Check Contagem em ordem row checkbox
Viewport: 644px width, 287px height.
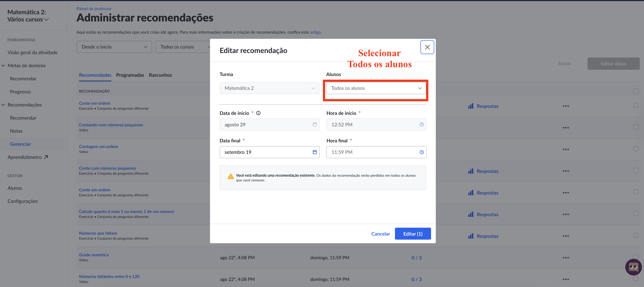pyautogui.click(x=635, y=149)
